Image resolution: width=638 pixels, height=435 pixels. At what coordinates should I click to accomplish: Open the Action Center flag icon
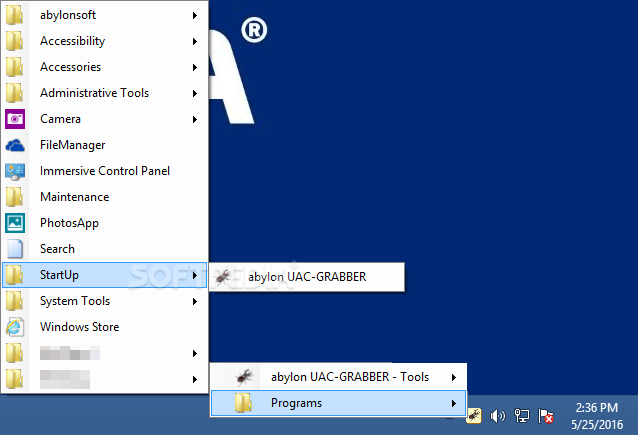tap(546, 416)
